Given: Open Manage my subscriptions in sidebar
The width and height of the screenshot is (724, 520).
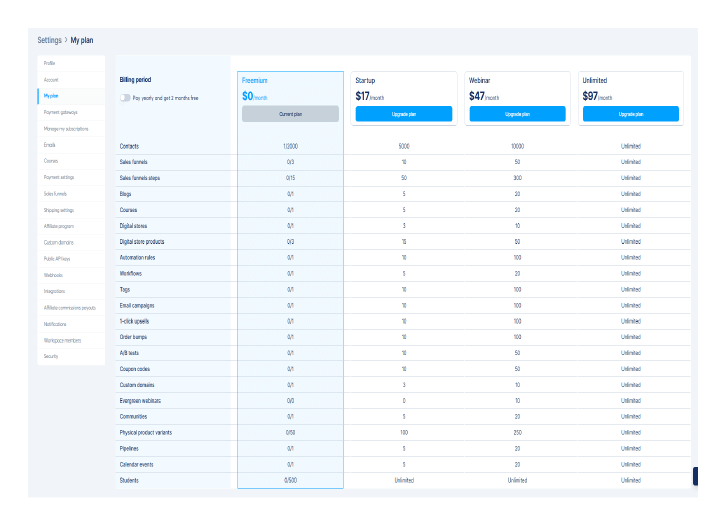Looking at the screenshot, I should tap(71, 129).
